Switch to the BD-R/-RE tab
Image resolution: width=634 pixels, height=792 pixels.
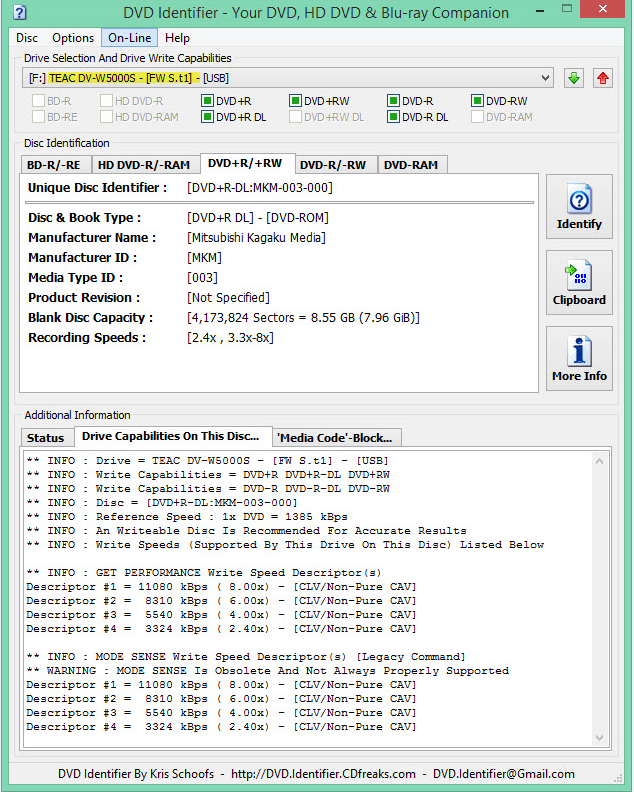point(54,165)
